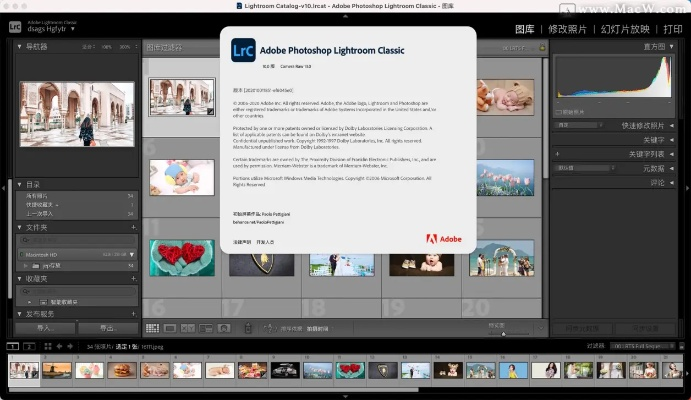Toggle second window display button 2
Screen dimensions: 691x400
(x=30, y=346)
